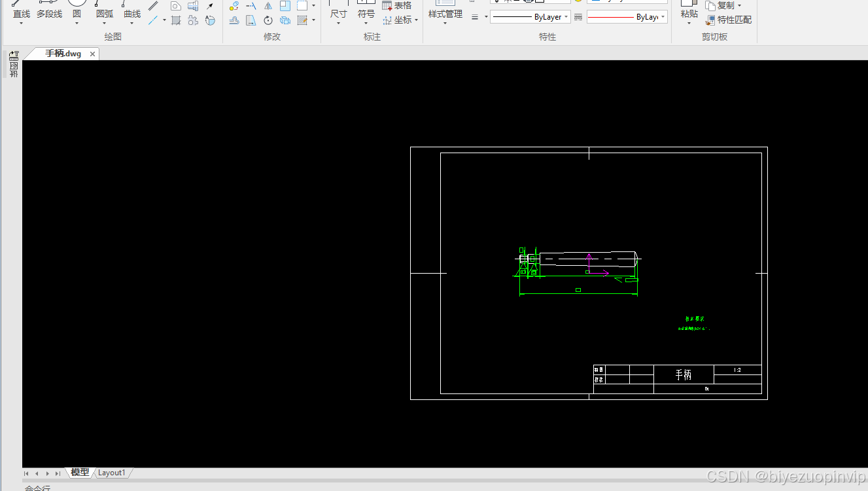Click the black arrow icon in 绘图 panel

coord(210,6)
